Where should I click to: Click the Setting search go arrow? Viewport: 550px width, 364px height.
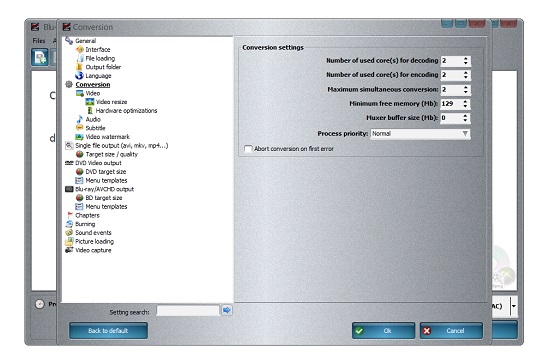pos(227,310)
